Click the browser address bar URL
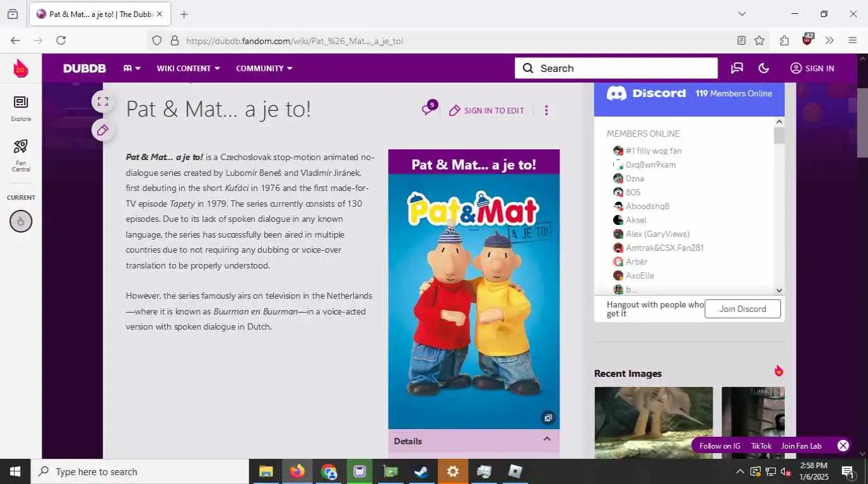This screenshot has width=868, height=484. (x=295, y=41)
